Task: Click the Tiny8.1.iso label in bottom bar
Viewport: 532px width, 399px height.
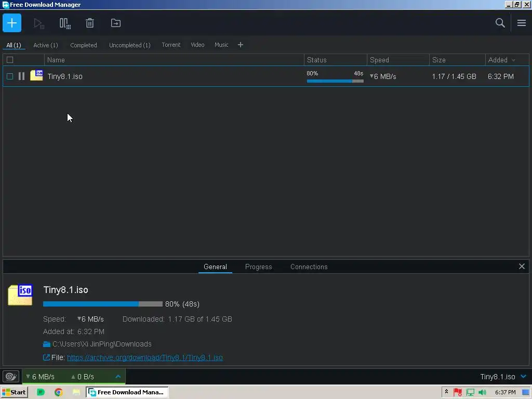Action: (x=497, y=377)
